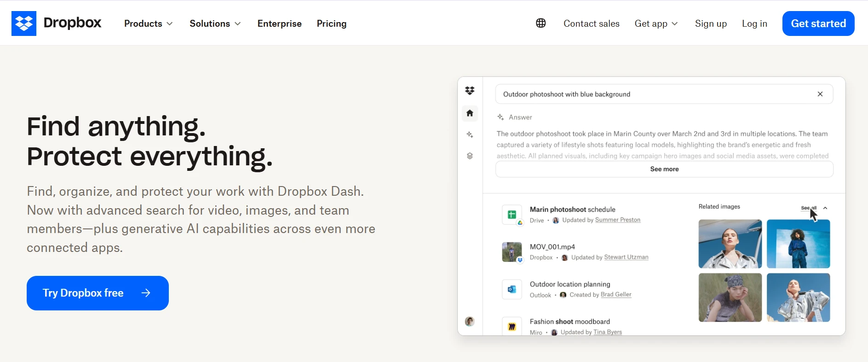Click the user avatar in Dash sidebar
This screenshot has height=362, width=868.
[x=470, y=321]
